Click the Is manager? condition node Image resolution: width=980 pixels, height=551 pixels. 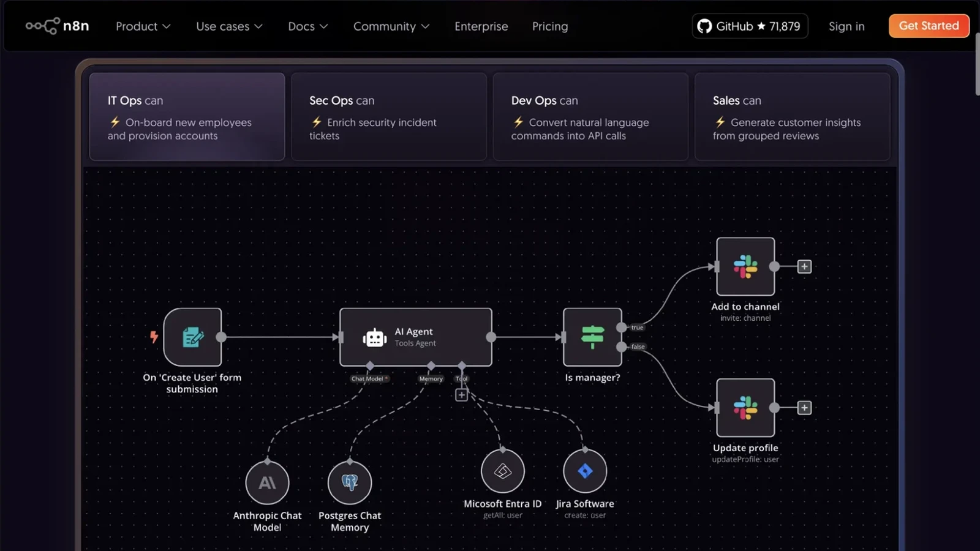click(592, 337)
